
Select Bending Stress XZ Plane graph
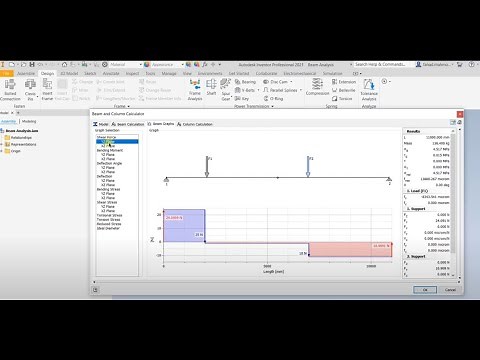(x=108, y=198)
